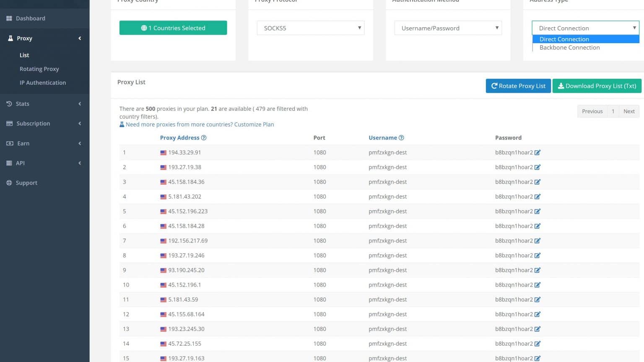
Task: Open the Authentication Method dropdown
Action: point(448,28)
